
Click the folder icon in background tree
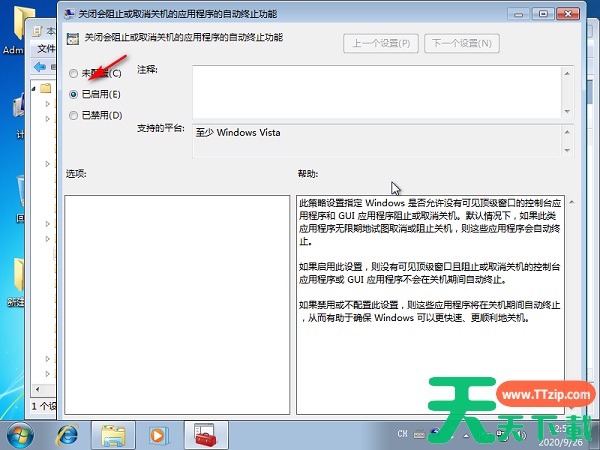coord(46,88)
